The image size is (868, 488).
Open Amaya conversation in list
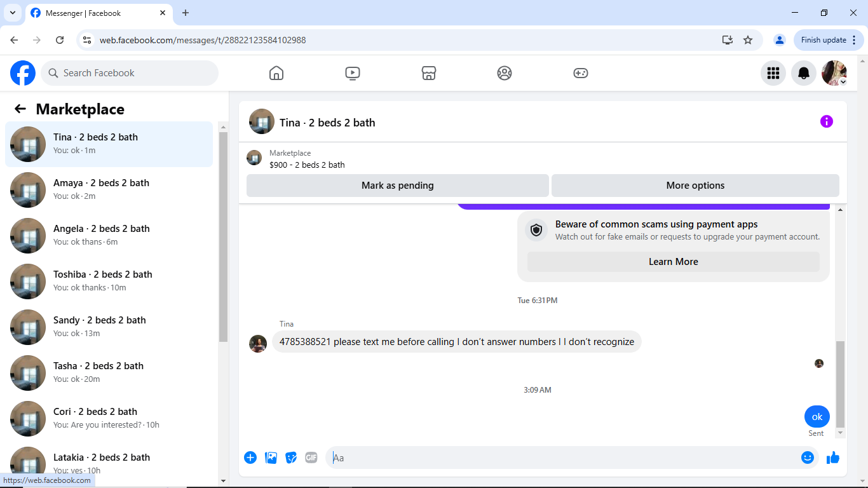pos(109,190)
